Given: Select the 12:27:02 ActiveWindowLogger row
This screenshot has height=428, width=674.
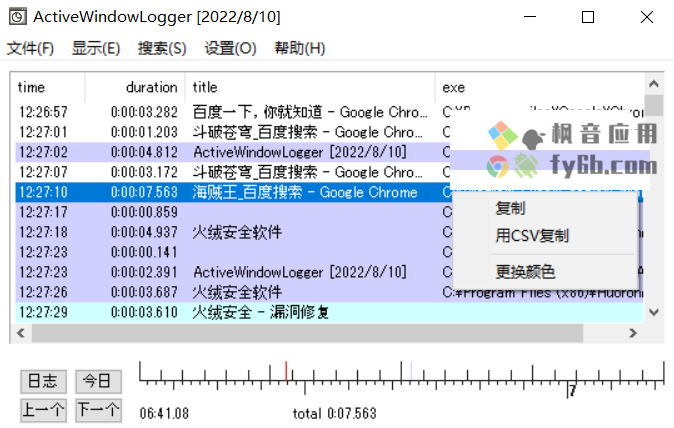Looking at the screenshot, I should [x=329, y=152].
